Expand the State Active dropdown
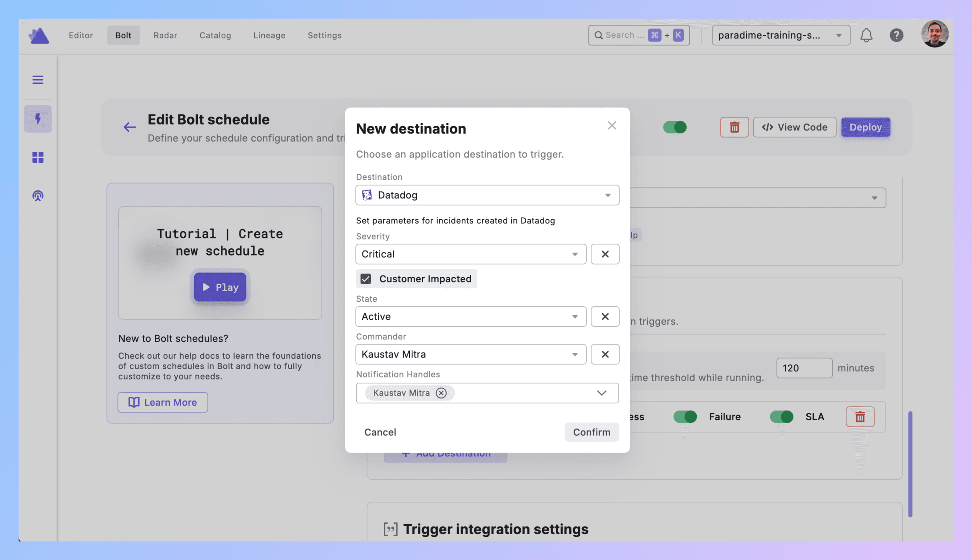972x560 pixels. point(471,316)
